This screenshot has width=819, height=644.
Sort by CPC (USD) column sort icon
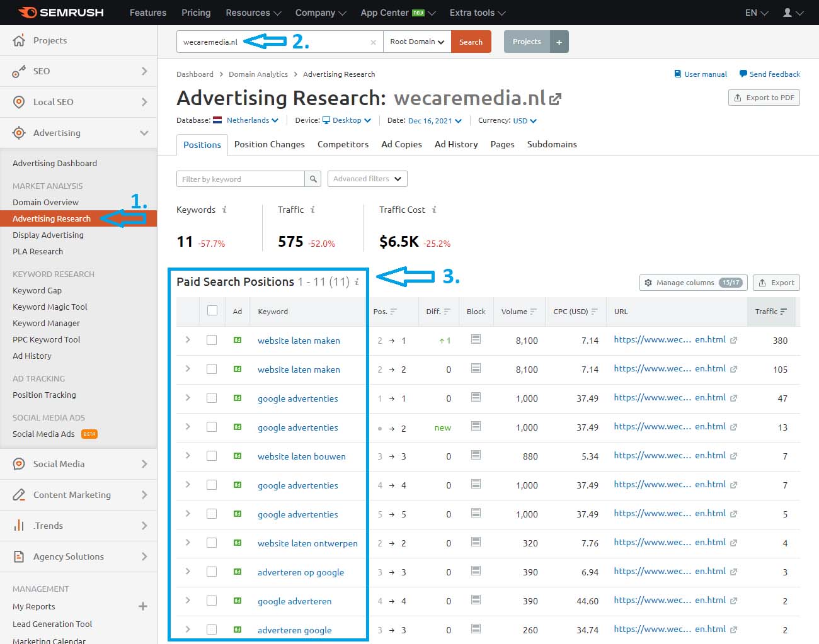595,312
